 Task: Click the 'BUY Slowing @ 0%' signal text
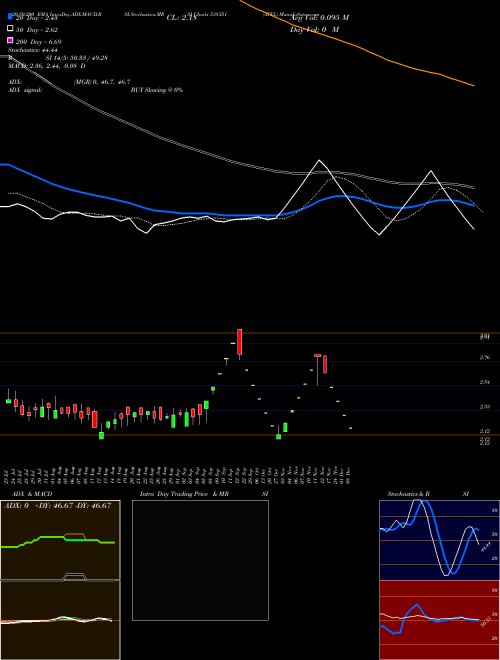tap(157, 90)
